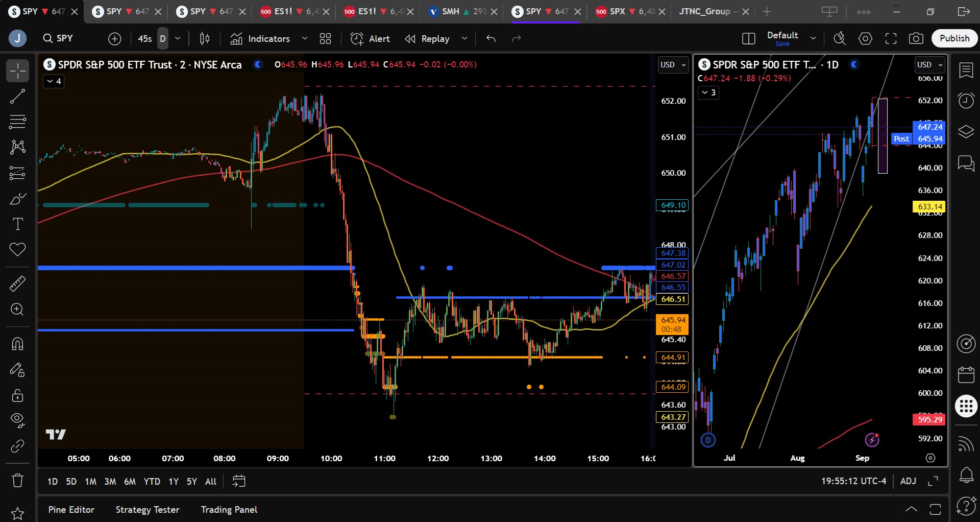Select the ruler measure tool
Image resolution: width=980 pixels, height=522 pixels.
click(17, 283)
